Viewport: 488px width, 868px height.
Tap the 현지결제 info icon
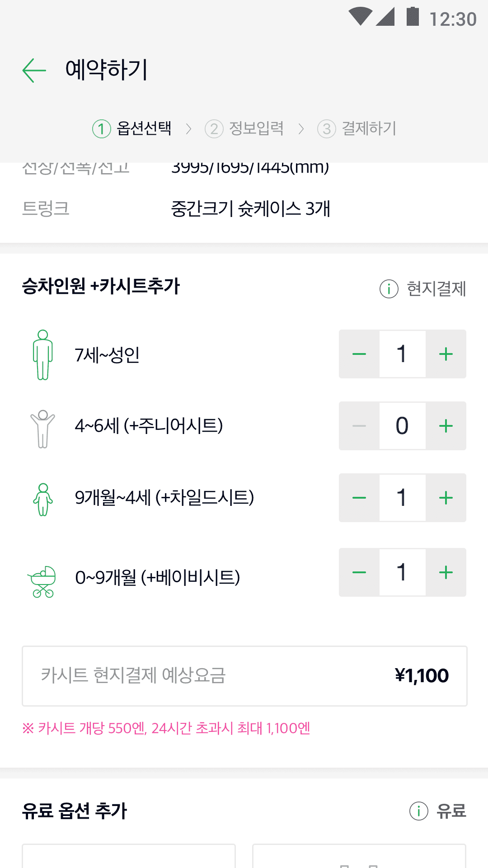coord(389,289)
